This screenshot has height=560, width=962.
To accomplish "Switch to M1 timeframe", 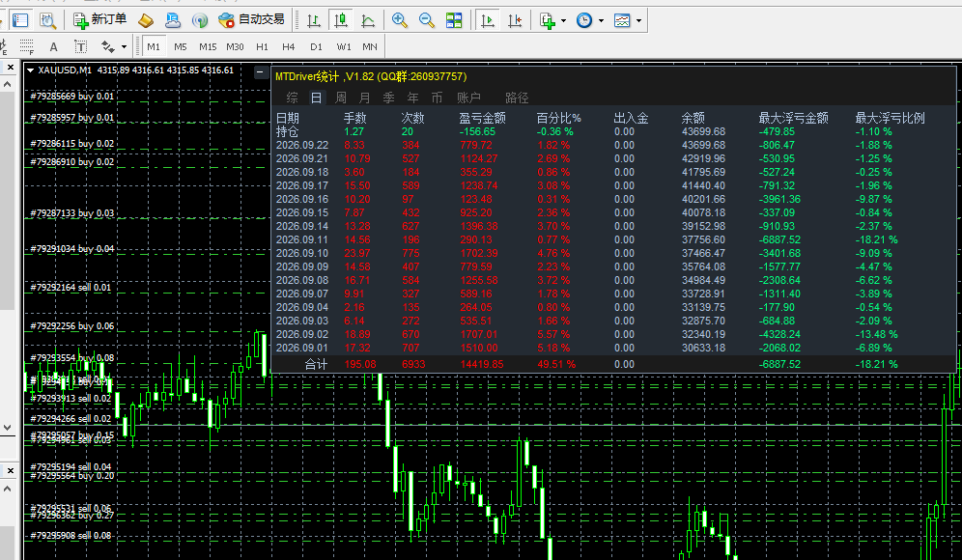I will coord(154,46).
